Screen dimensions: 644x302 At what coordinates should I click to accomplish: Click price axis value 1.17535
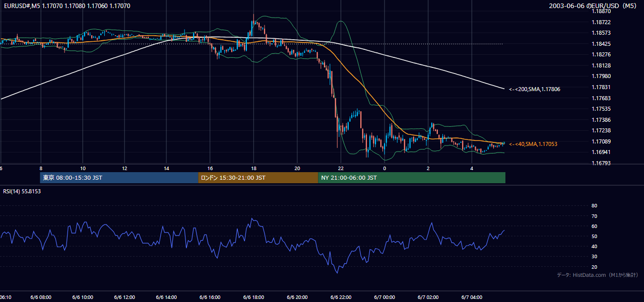601,109
